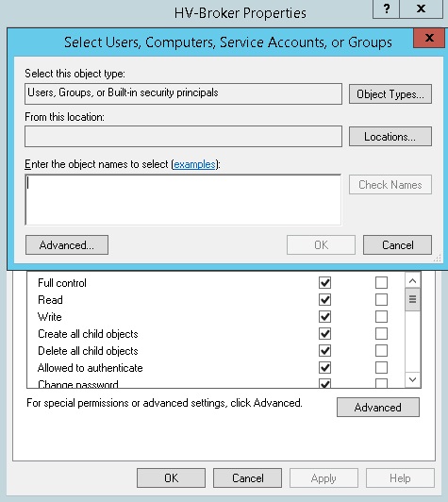Toggle Allow for Create all child objects
This screenshot has width=448, height=502.
[x=324, y=334]
